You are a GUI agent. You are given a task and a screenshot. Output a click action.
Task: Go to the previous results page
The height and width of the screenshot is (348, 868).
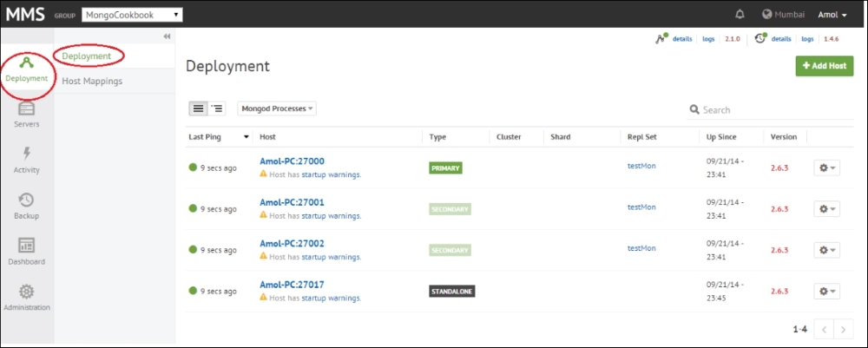pyautogui.click(x=824, y=330)
